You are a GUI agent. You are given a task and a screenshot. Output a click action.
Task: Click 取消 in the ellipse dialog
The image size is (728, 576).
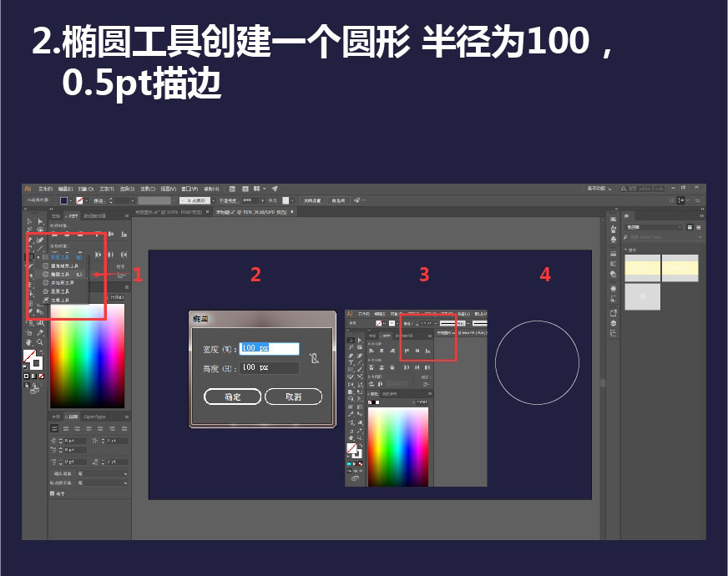293,397
